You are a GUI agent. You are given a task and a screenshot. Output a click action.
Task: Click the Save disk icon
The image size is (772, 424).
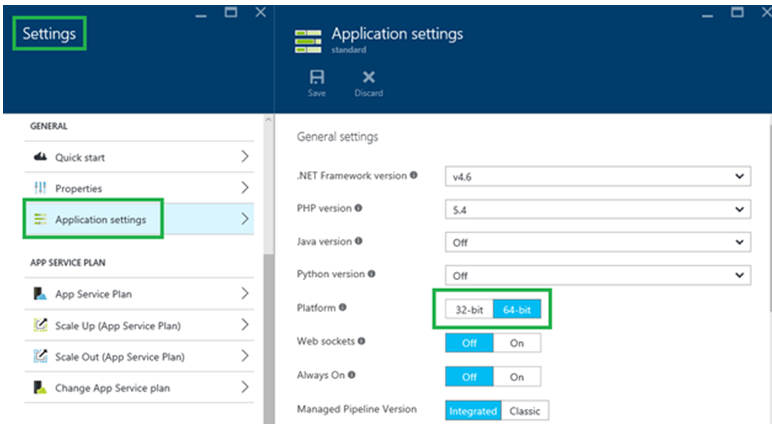click(317, 77)
